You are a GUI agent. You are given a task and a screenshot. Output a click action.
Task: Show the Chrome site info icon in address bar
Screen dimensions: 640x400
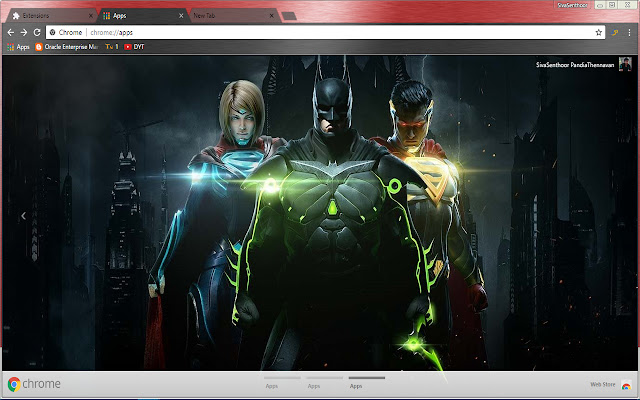click(x=53, y=32)
